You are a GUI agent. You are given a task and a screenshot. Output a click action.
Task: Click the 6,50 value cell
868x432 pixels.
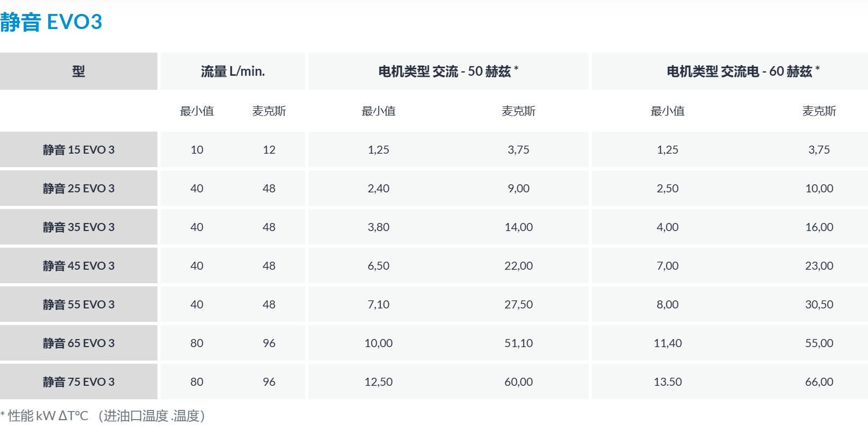(x=379, y=265)
